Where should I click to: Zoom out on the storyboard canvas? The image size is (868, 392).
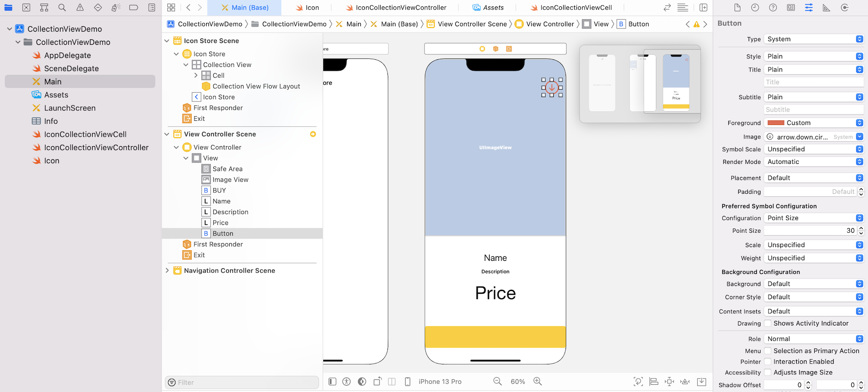pos(497,382)
